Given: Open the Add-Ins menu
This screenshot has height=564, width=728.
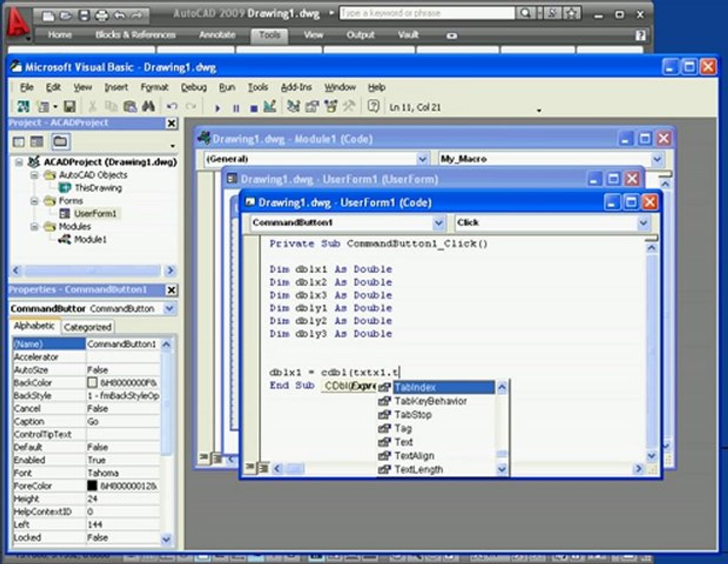Looking at the screenshot, I should [x=296, y=87].
